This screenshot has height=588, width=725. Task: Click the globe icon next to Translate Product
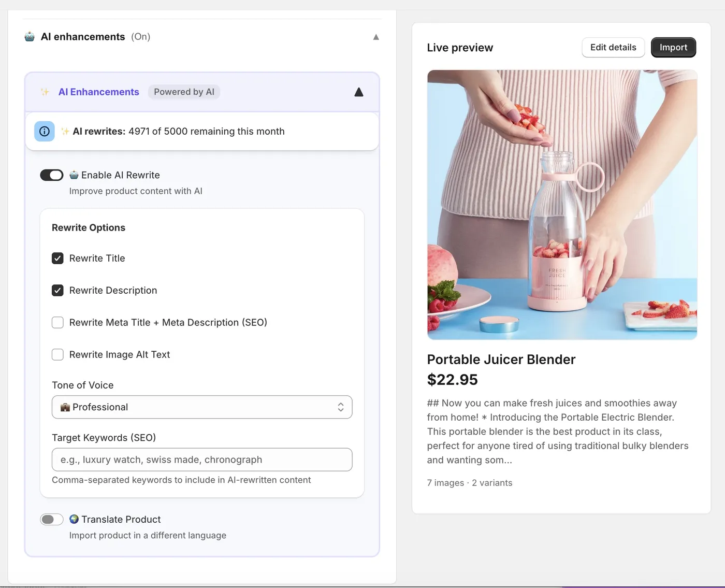tap(74, 519)
